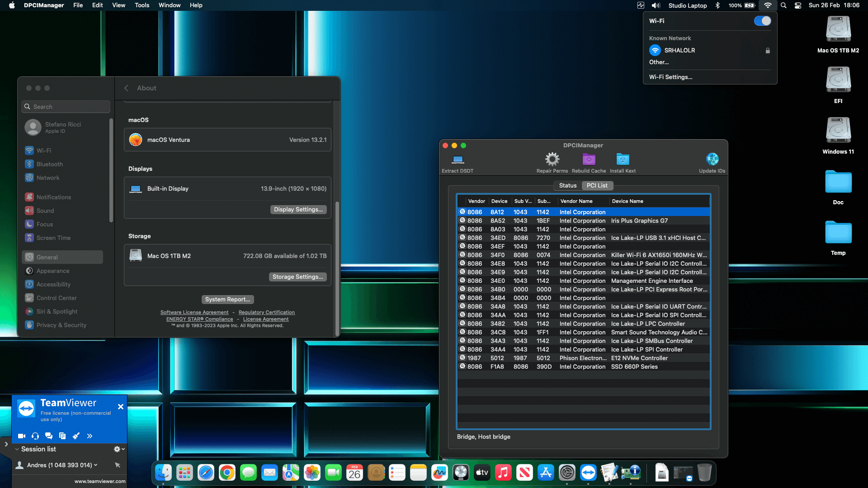Screen dimensions: 868x488
Task: Click the System Report button
Action: click(x=227, y=300)
